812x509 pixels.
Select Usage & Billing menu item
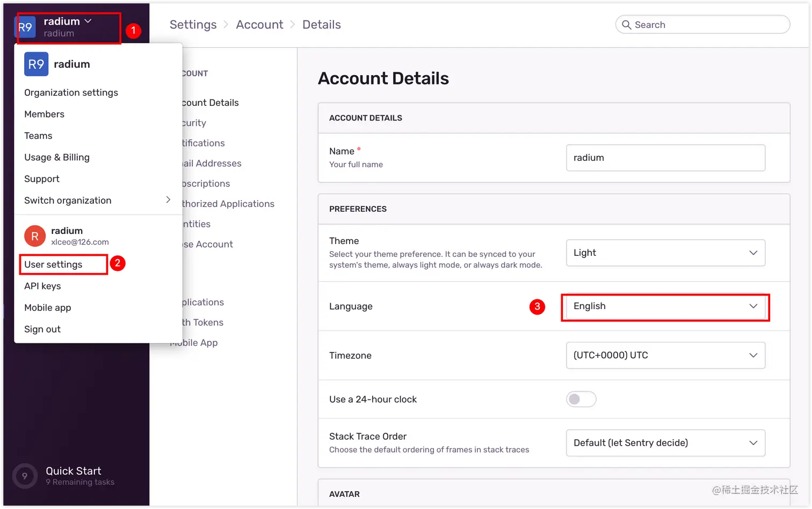pyautogui.click(x=56, y=157)
